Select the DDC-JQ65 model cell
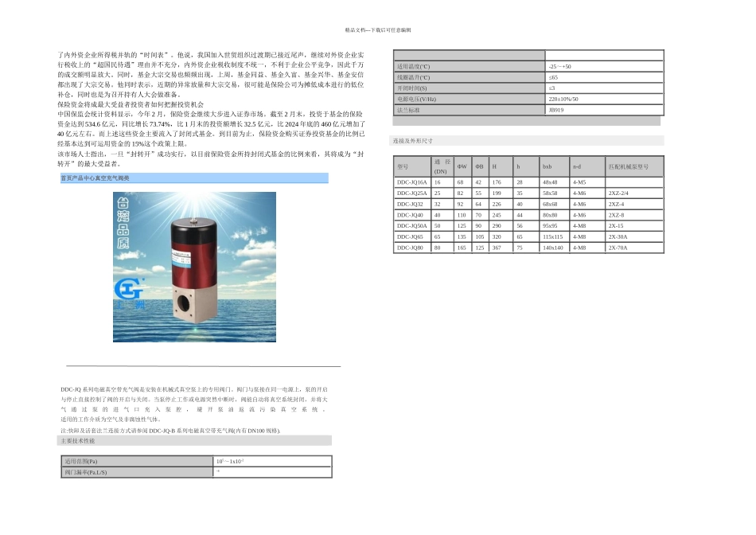The image size is (756, 535). (x=412, y=237)
